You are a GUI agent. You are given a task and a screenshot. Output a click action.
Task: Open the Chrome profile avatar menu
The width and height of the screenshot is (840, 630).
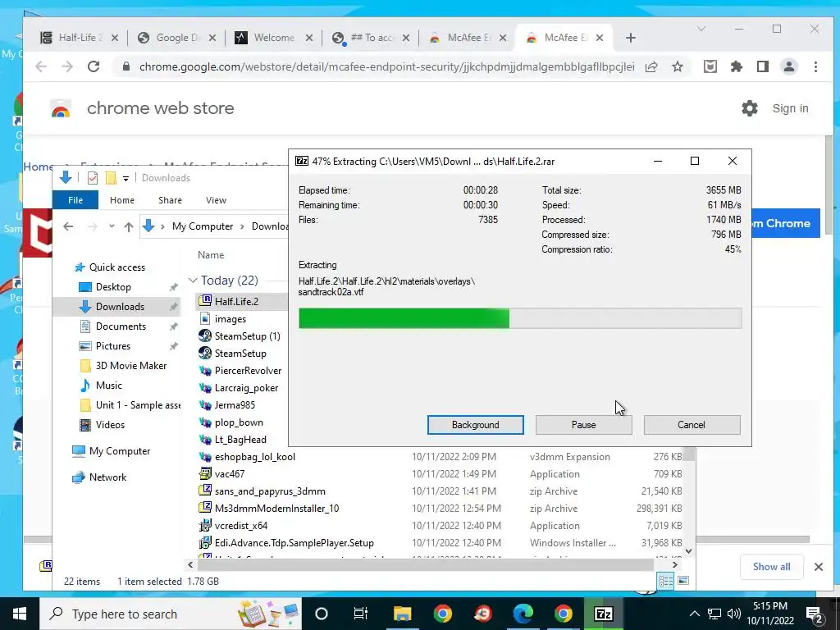point(789,66)
